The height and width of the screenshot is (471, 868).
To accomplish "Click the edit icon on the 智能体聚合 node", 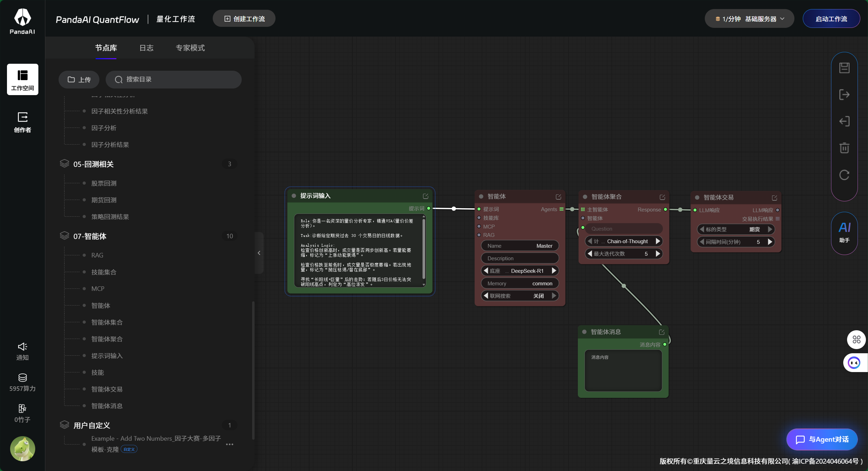I will click(x=662, y=197).
